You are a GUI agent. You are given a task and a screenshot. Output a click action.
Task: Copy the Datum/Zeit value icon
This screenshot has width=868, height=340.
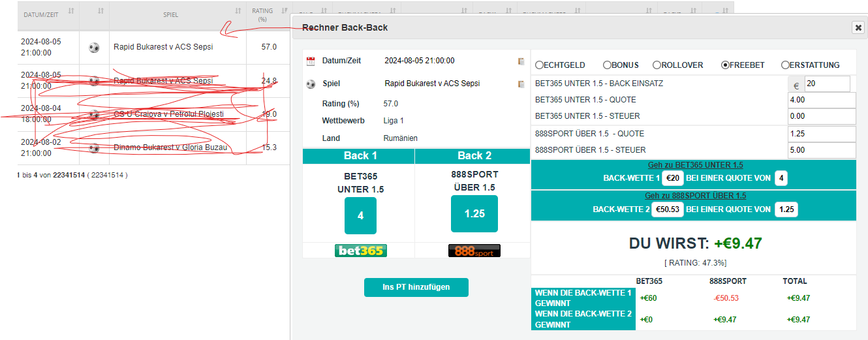(521, 61)
